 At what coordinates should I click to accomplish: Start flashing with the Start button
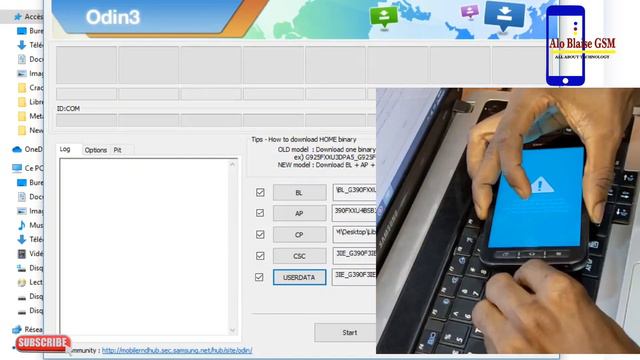tap(345, 333)
